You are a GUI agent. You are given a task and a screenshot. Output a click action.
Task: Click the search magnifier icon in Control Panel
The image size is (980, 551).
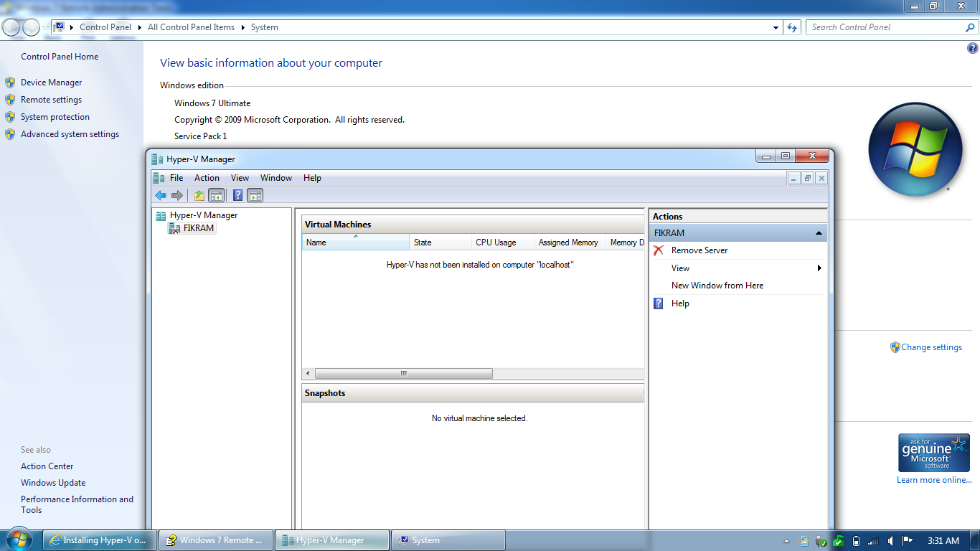(x=971, y=27)
